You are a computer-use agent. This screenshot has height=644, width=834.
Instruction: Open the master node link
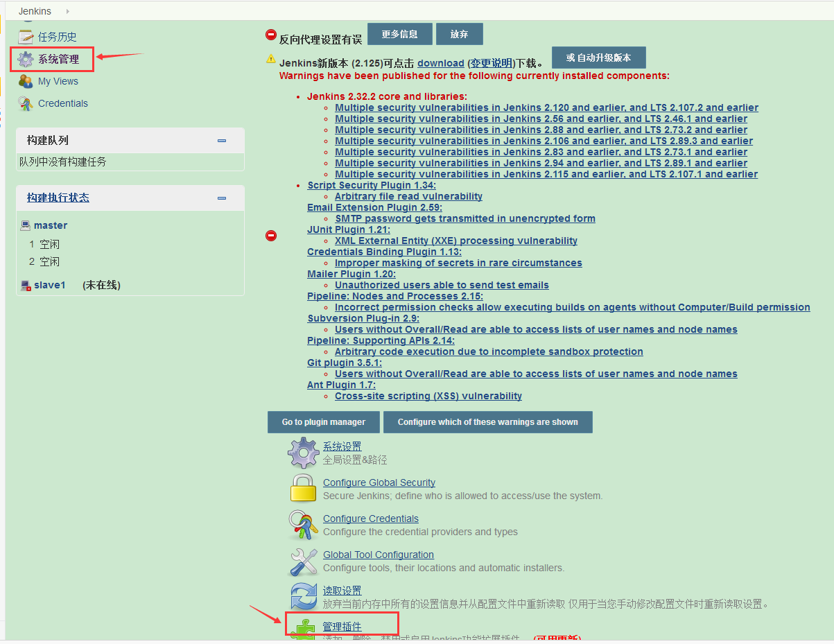pyautogui.click(x=51, y=225)
